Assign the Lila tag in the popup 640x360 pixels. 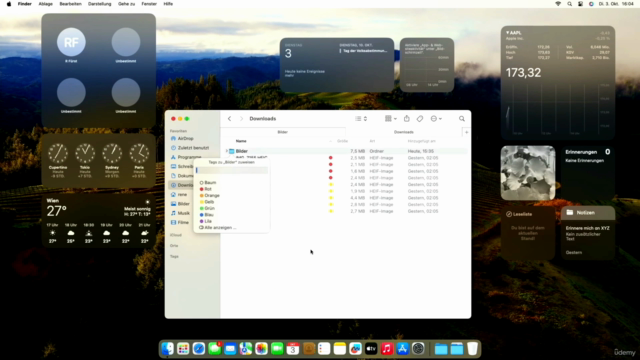click(x=206, y=221)
